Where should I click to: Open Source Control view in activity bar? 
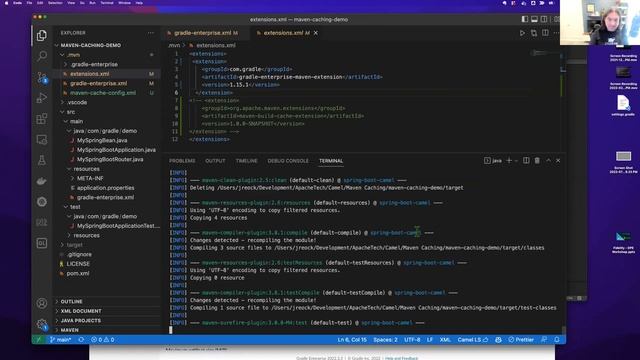point(42,77)
